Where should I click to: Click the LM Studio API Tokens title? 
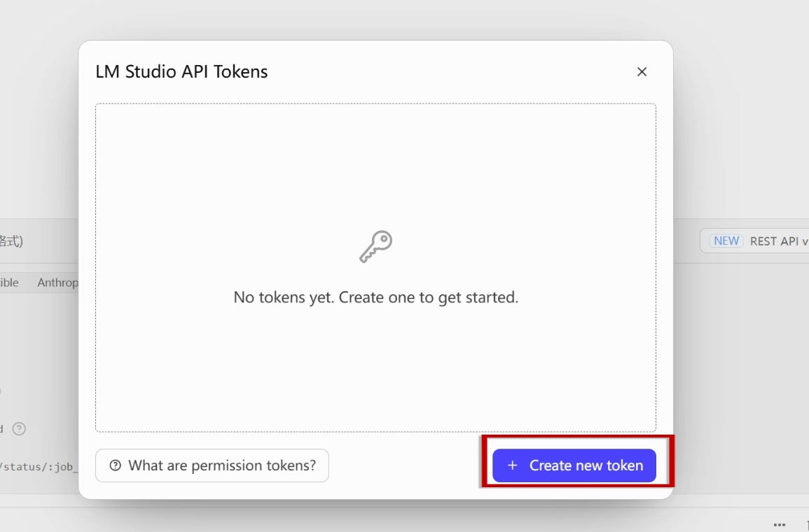pos(181,71)
